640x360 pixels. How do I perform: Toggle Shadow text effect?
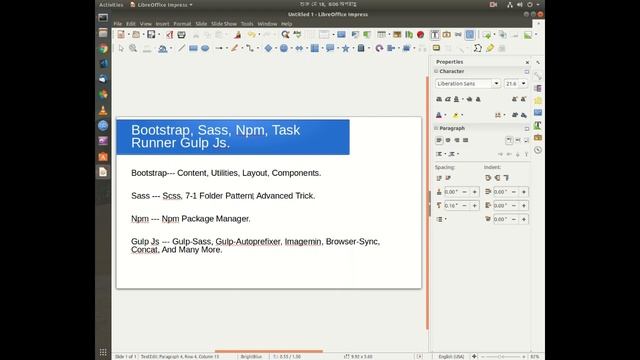(x=478, y=99)
